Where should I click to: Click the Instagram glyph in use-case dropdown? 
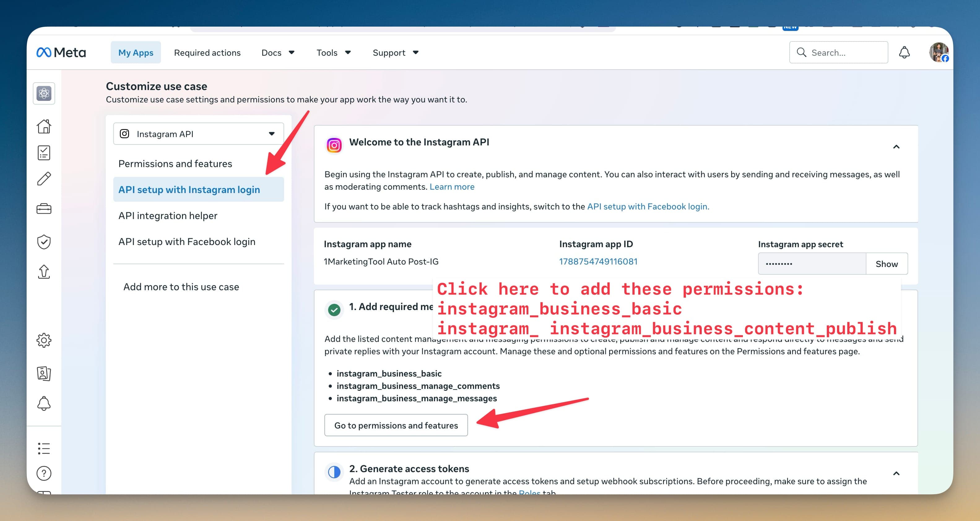coord(124,134)
